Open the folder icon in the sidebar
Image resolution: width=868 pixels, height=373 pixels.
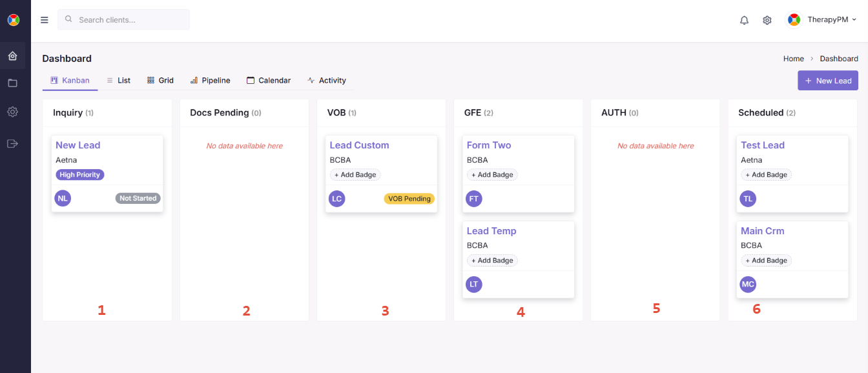click(x=12, y=83)
